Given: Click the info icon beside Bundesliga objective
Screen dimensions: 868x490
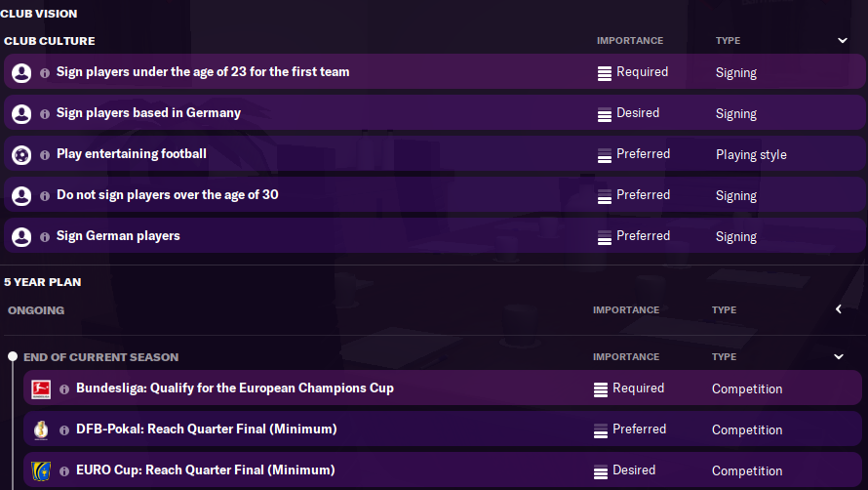Looking at the screenshot, I should pos(64,388).
